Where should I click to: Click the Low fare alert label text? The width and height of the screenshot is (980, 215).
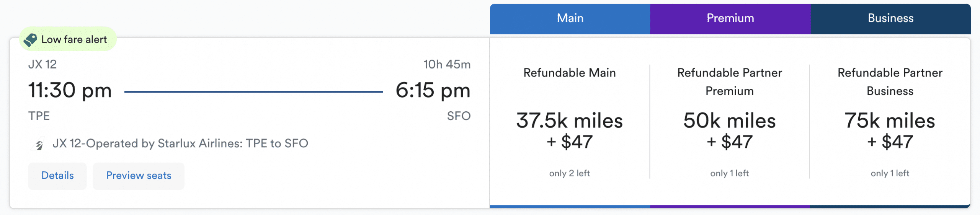(x=74, y=39)
